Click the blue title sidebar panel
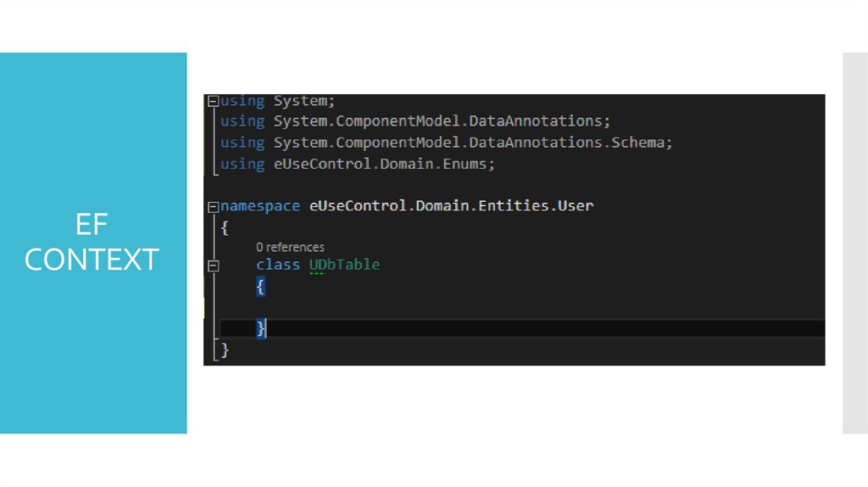This screenshot has height=487, width=868. [93, 243]
